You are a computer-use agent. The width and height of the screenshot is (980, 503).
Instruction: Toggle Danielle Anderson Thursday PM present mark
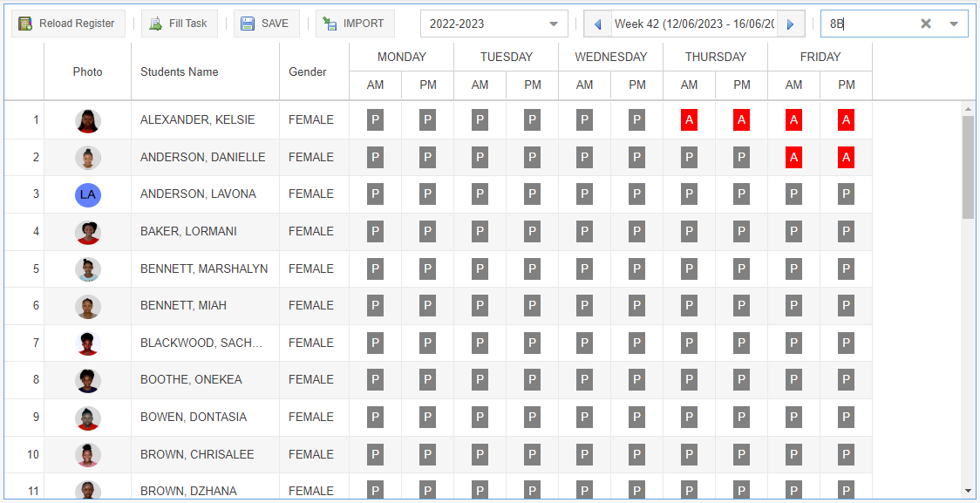(x=742, y=158)
